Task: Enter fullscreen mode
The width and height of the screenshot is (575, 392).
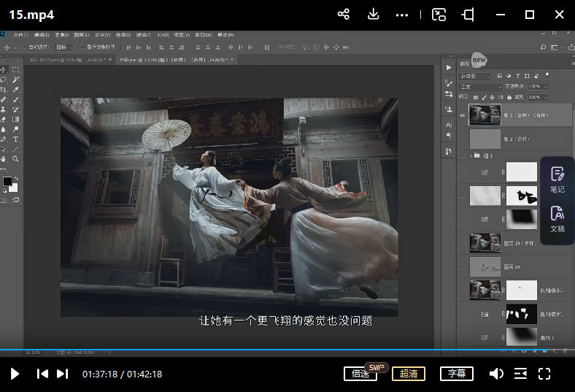Action: [544, 374]
